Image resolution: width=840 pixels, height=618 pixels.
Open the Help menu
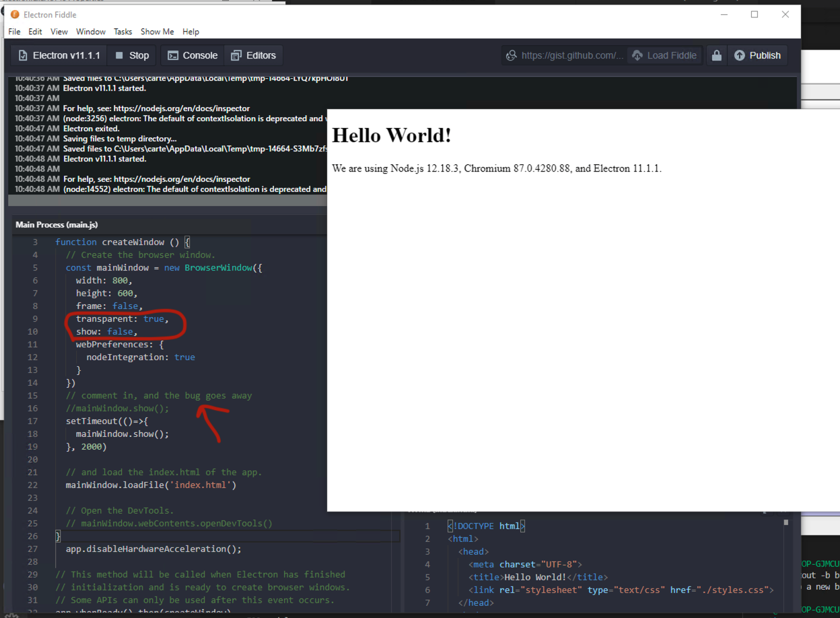[x=191, y=32]
